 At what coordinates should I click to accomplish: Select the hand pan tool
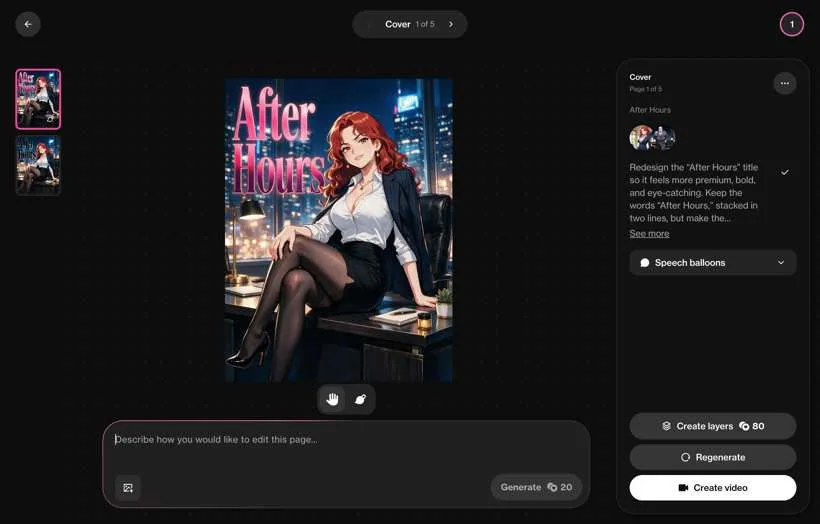pyautogui.click(x=332, y=400)
